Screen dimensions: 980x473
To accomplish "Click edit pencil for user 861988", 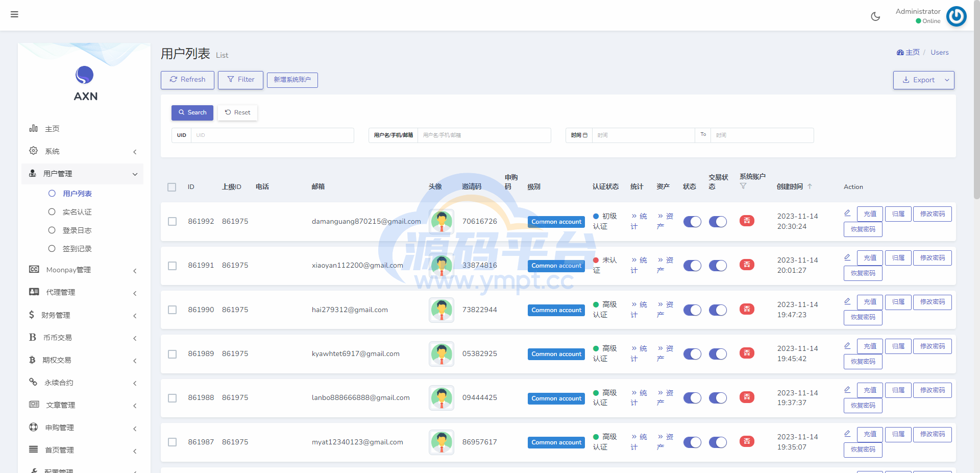I will pyautogui.click(x=847, y=390).
